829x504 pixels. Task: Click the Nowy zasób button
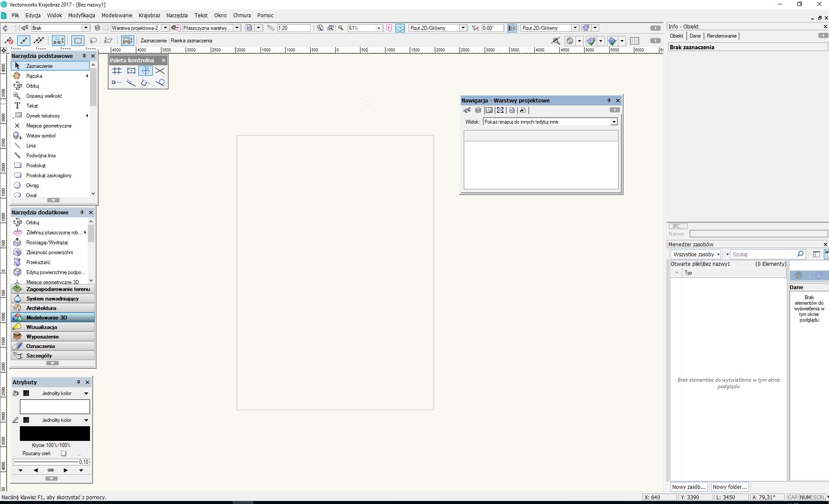pyautogui.click(x=688, y=487)
